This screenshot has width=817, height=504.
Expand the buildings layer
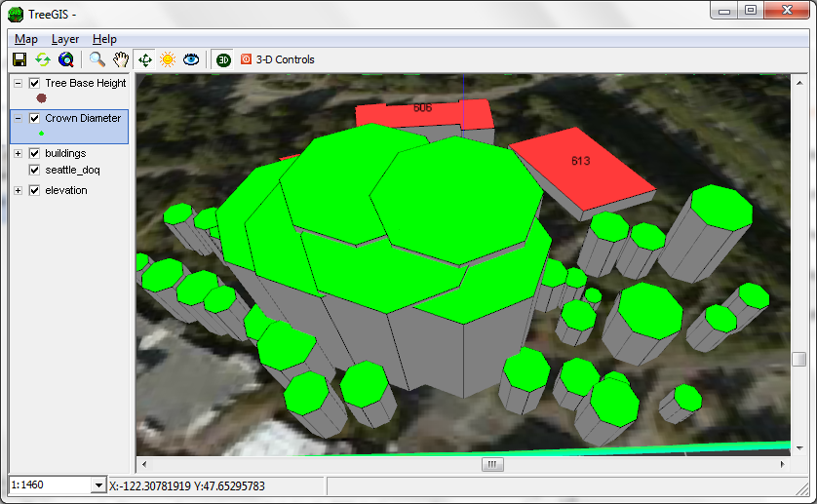coord(19,153)
